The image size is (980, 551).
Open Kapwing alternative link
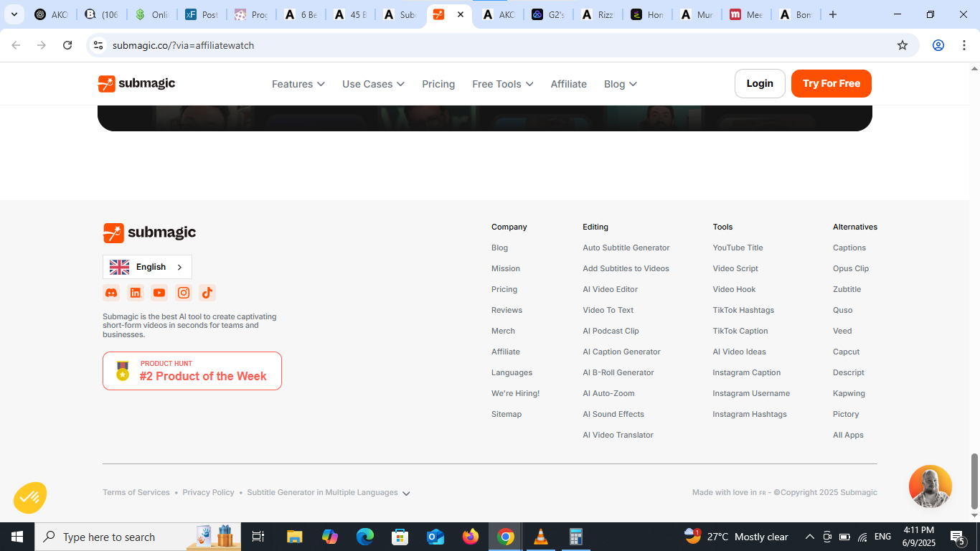pos(849,394)
